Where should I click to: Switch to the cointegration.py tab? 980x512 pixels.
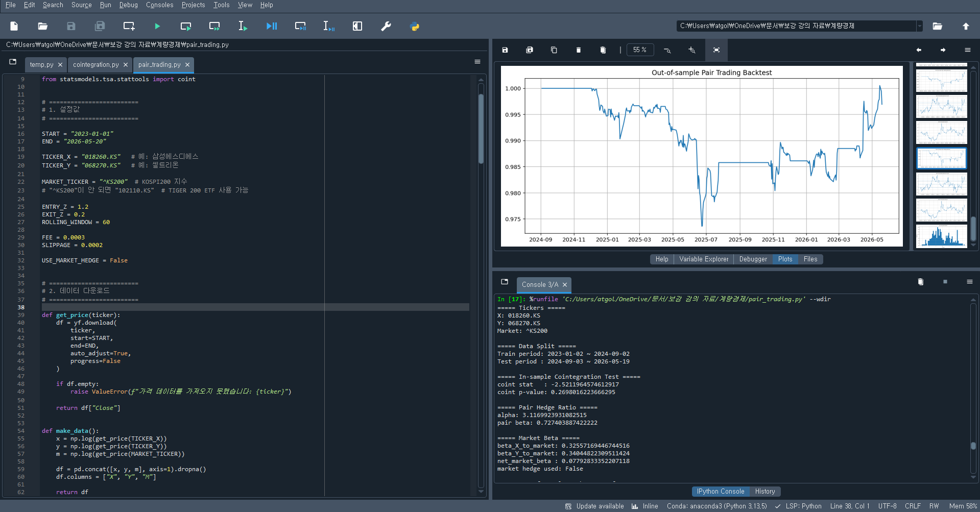click(95, 65)
